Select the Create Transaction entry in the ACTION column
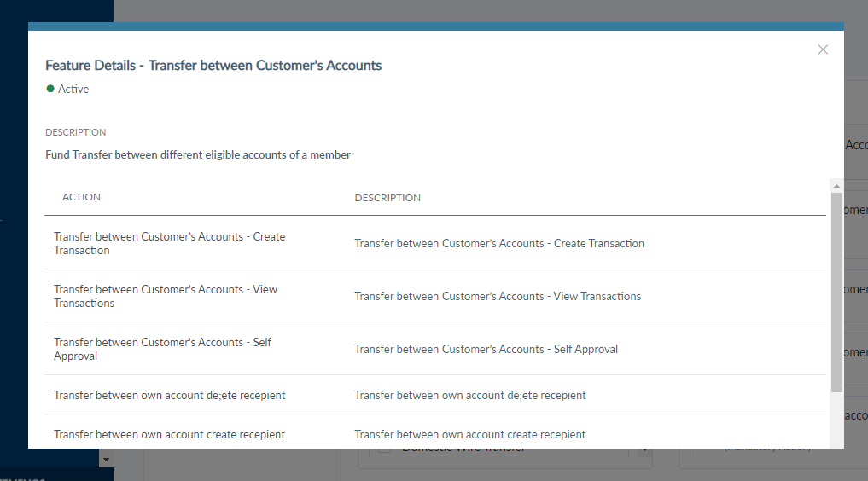 tap(169, 243)
